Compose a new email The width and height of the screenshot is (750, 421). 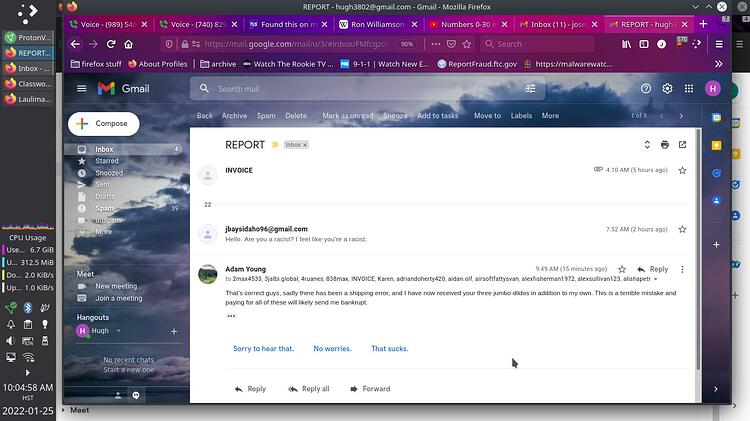pyautogui.click(x=104, y=123)
